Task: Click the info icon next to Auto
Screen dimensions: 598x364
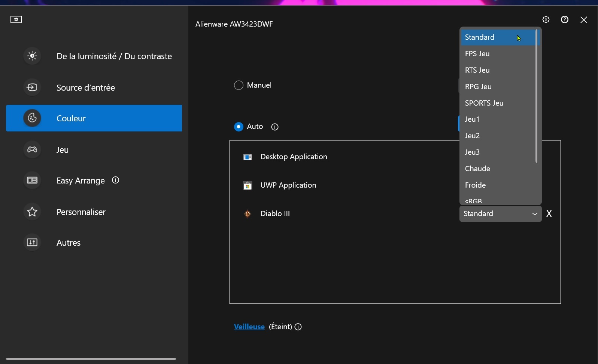Action: coord(275,127)
